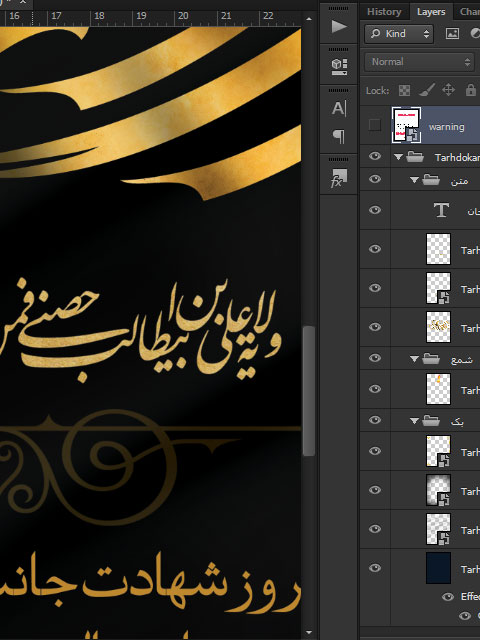This screenshot has width=480, height=640.
Task: Collapse the بک group
Action: pyautogui.click(x=414, y=421)
